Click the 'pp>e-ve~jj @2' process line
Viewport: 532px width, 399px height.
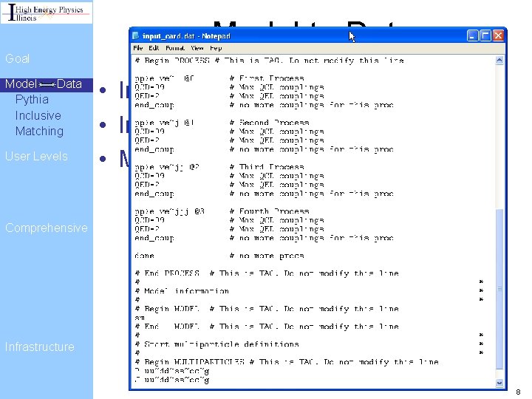(167, 167)
